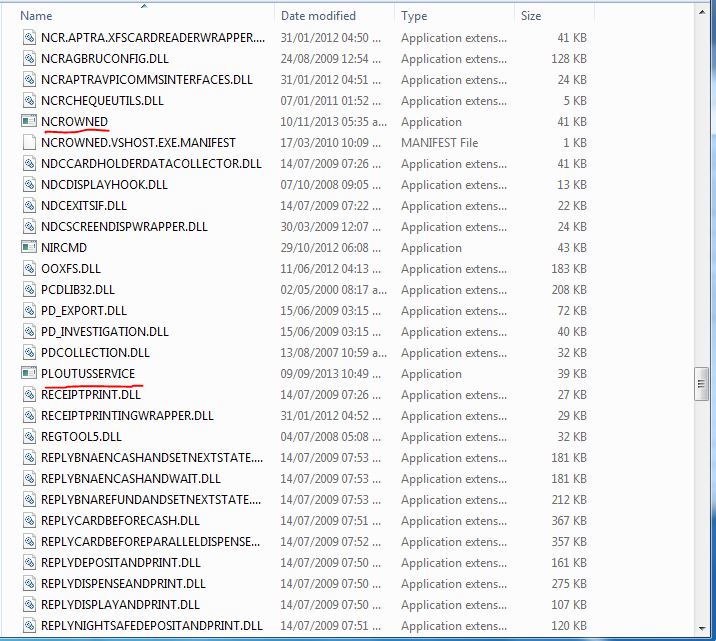The width and height of the screenshot is (716, 641).
Task: Click the NCROWNED.VSHOST.EXE.MANIFEST file icon
Action: coord(29,142)
